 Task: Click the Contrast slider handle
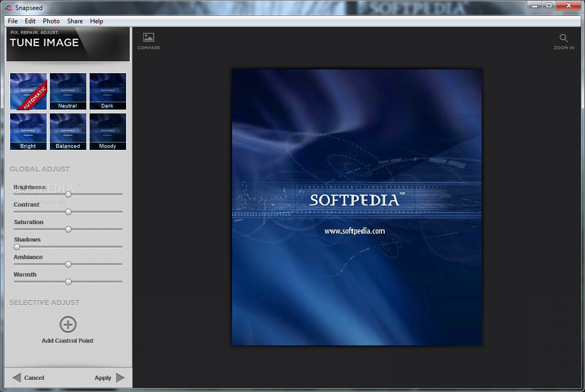pyautogui.click(x=68, y=212)
